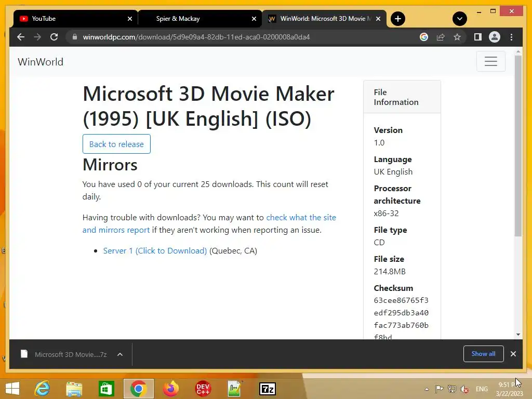Open Dev-C++ from taskbar
Screen dimensions: 532x399
click(203, 389)
